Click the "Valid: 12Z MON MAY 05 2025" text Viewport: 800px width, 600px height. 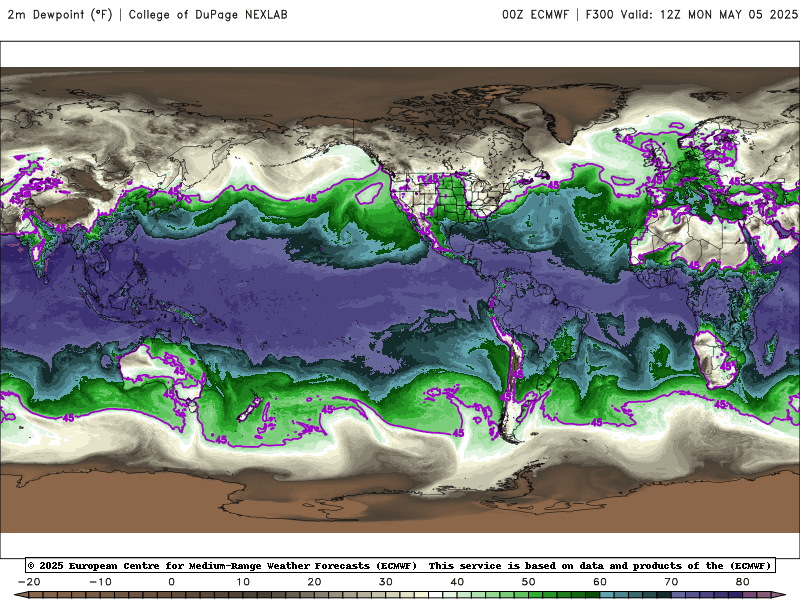(x=709, y=15)
